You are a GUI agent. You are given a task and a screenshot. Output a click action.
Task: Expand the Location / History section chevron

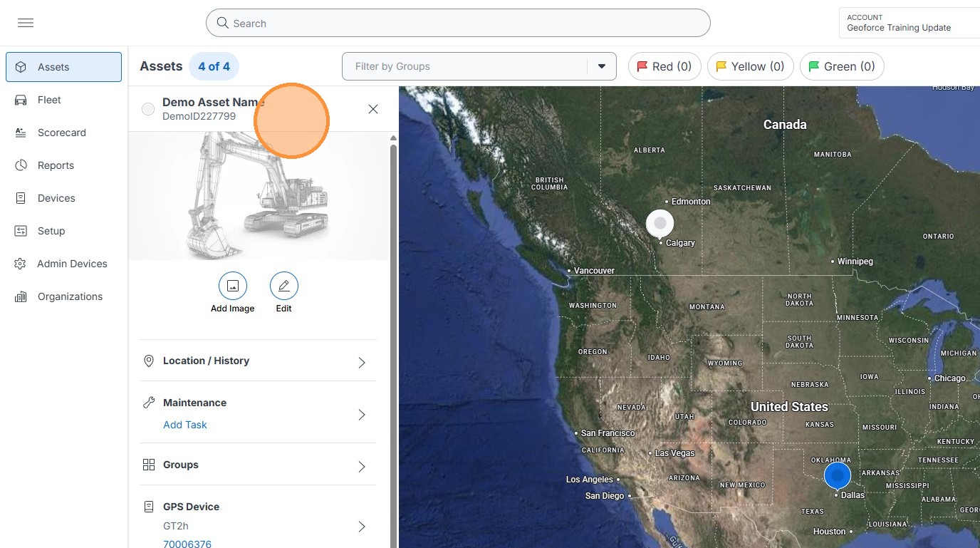(x=362, y=363)
